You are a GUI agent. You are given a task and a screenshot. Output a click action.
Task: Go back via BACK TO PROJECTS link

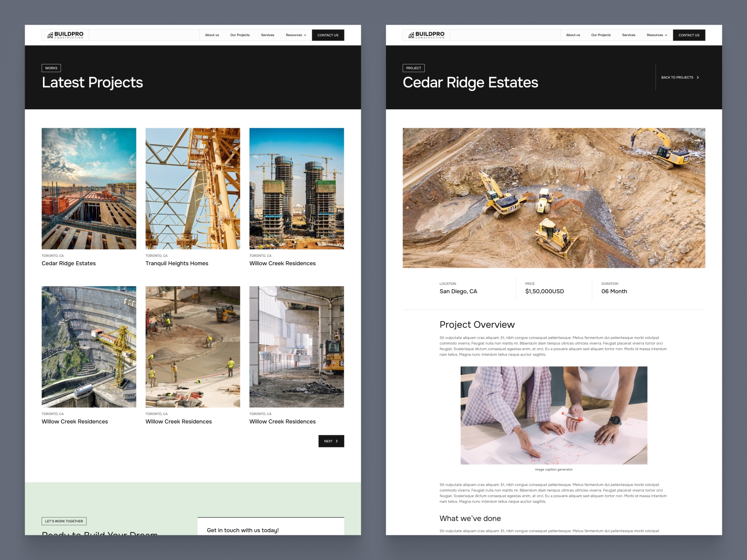pyautogui.click(x=680, y=77)
